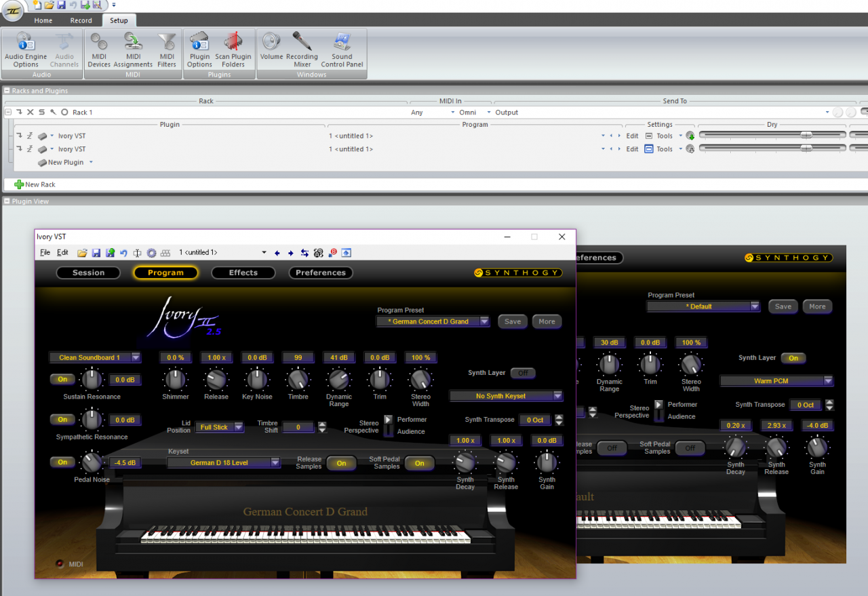
Task: Go to next program with the right blue arrow
Action: tap(290, 253)
